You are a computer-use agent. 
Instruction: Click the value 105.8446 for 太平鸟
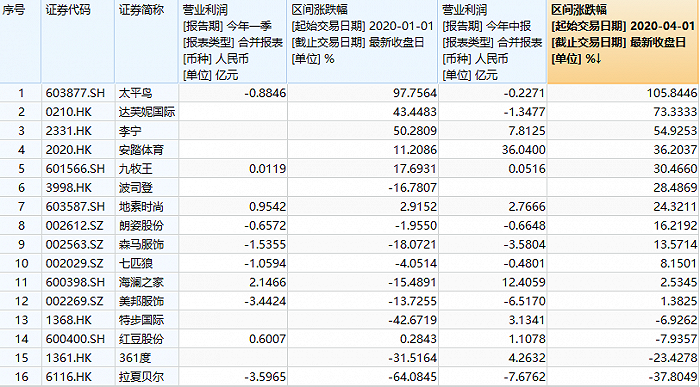tap(671, 93)
